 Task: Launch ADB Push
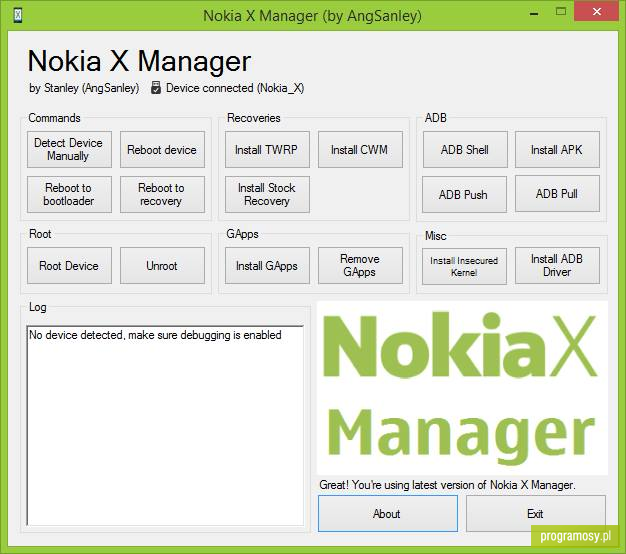point(464,194)
